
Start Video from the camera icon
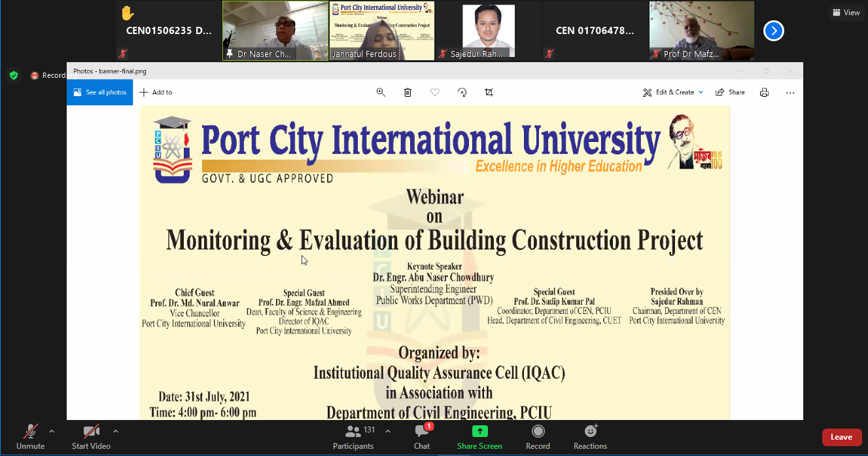[91, 437]
